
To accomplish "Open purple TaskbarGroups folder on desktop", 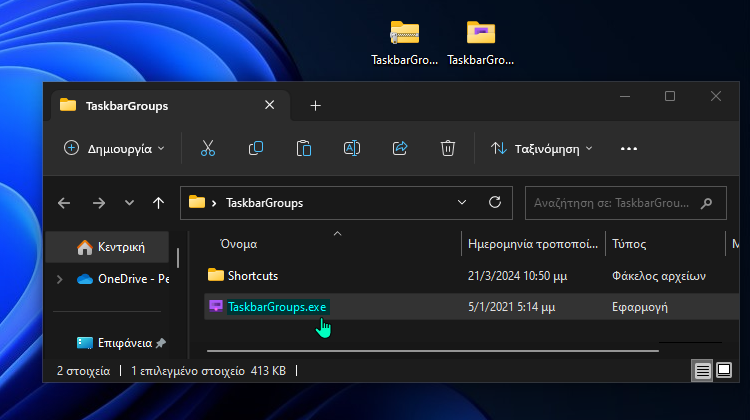I will click(x=481, y=42).
